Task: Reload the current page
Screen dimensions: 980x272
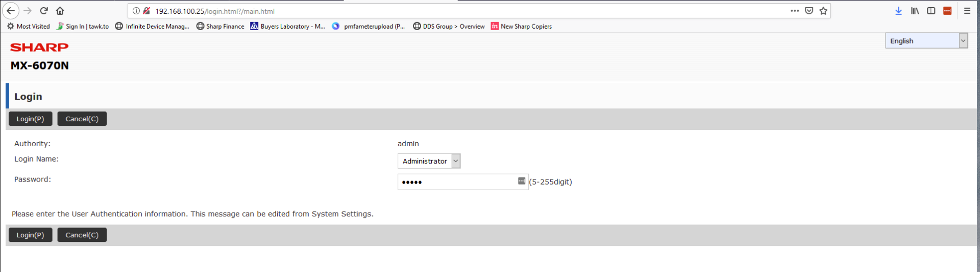Action: [44, 11]
